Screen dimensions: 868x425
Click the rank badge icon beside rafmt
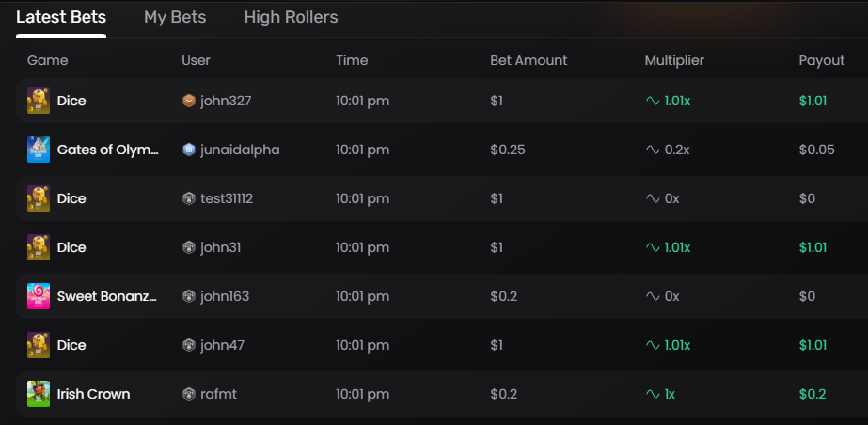tap(189, 394)
